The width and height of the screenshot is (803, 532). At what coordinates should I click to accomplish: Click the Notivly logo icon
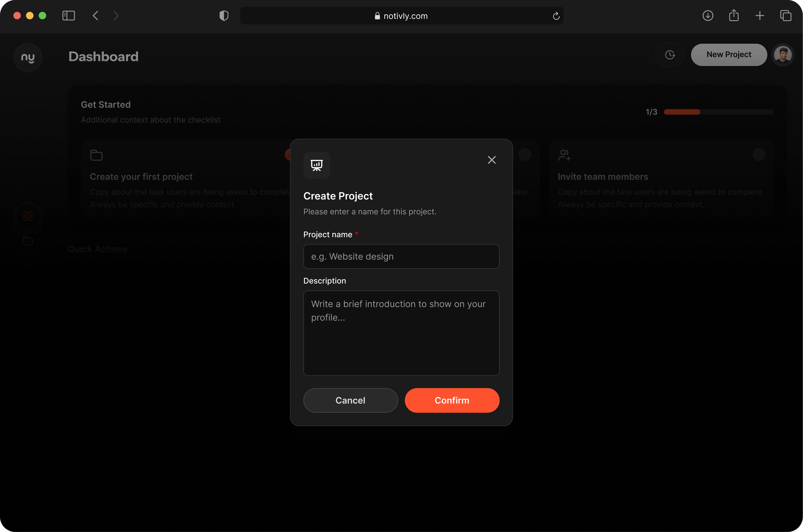[x=28, y=57]
